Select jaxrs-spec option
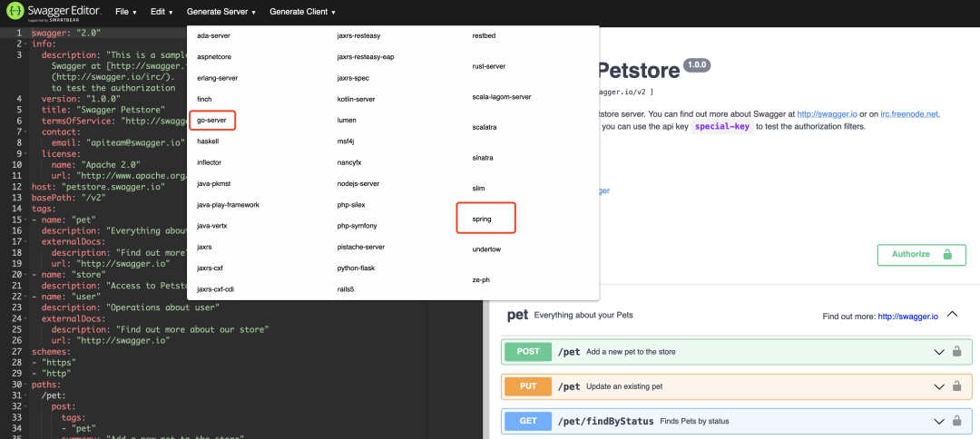The height and width of the screenshot is (439, 980). click(x=353, y=78)
